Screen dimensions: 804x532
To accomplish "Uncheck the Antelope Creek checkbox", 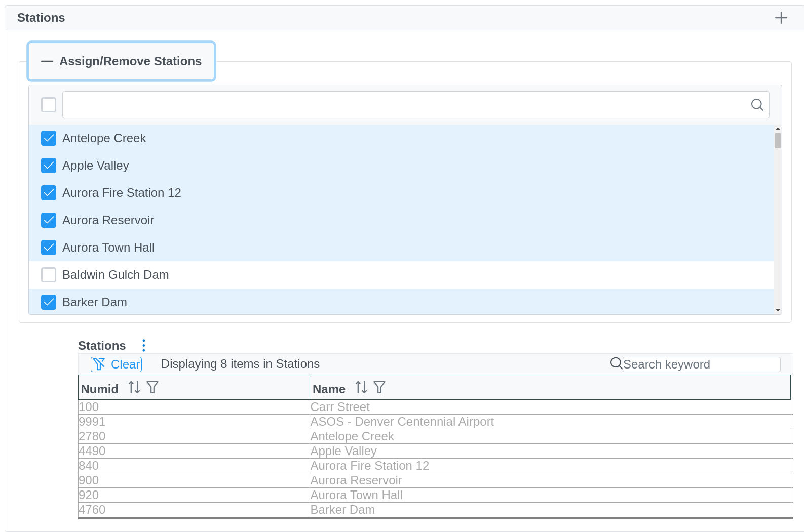I will (x=49, y=138).
